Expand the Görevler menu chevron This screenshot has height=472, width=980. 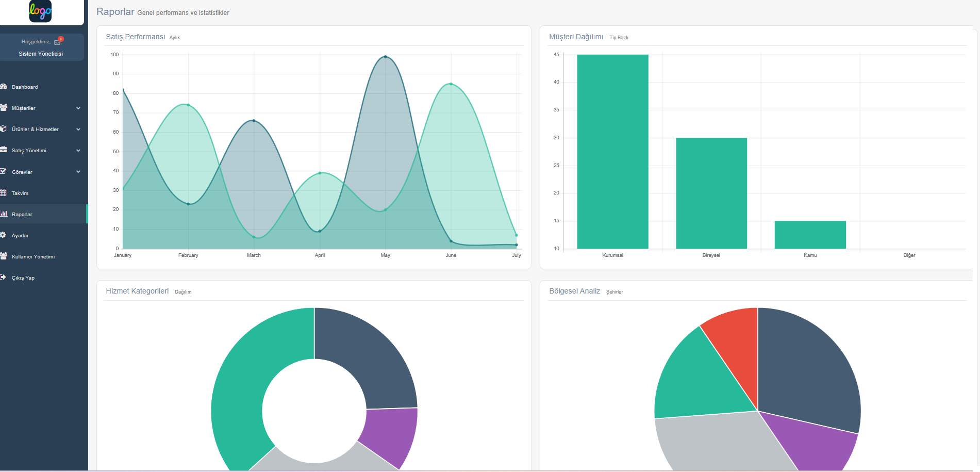[x=78, y=172]
